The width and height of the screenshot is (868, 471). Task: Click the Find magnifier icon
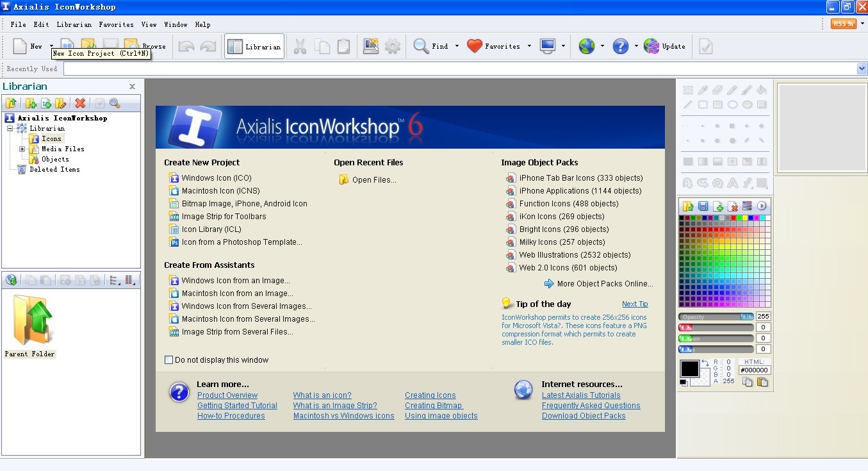coord(421,46)
